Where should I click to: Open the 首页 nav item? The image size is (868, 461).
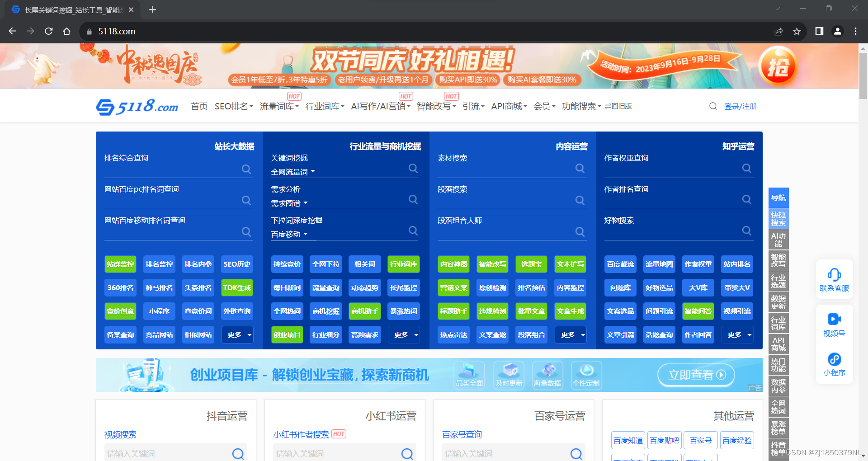click(x=199, y=106)
